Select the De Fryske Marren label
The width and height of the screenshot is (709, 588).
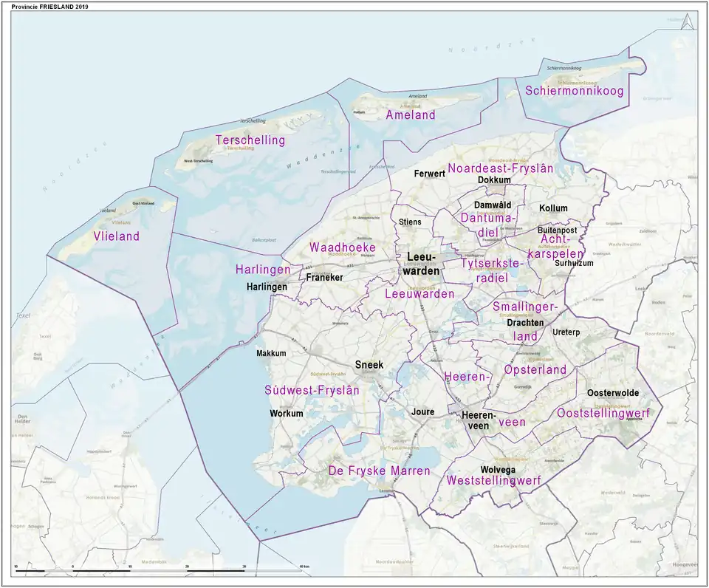click(379, 471)
